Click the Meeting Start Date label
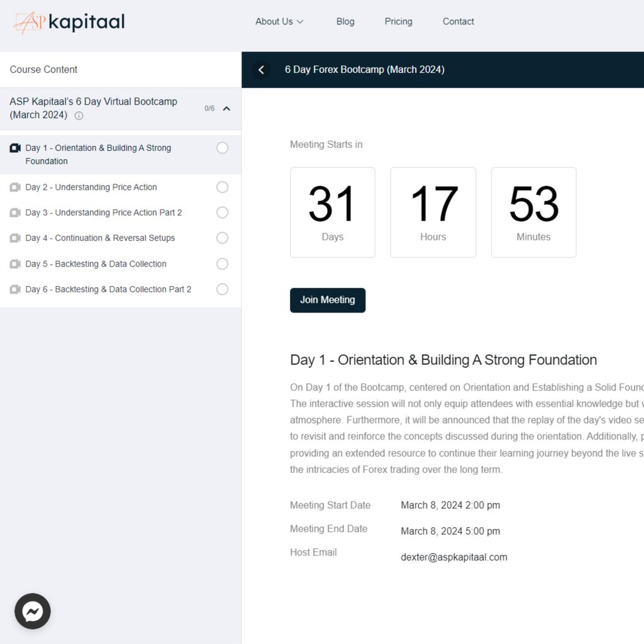This screenshot has width=644, height=644. (330, 505)
